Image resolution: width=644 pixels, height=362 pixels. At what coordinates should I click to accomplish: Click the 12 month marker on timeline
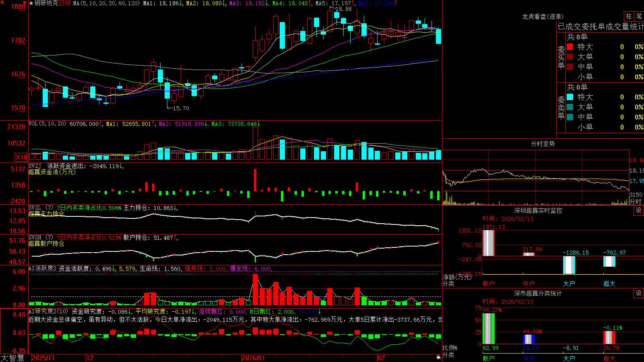[90, 358]
